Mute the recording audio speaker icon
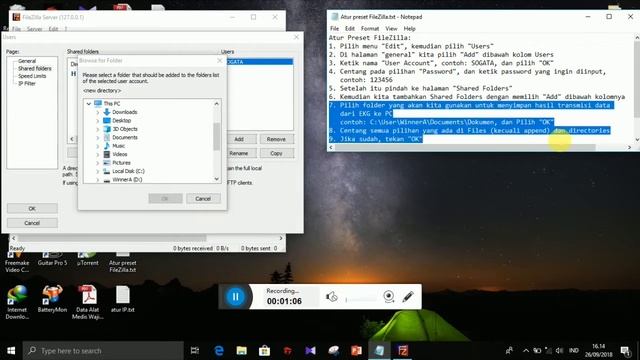The height and width of the screenshot is (360, 640). pyautogui.click(x=331, y=297)
